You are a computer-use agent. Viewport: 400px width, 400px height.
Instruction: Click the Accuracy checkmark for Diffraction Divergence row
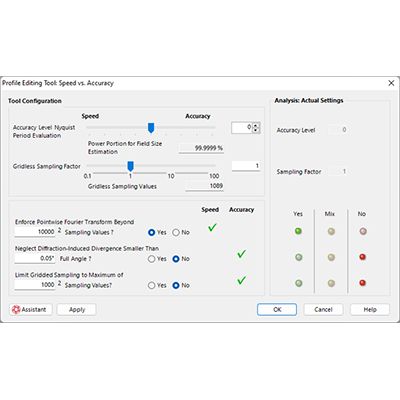(x=242, y=254)
